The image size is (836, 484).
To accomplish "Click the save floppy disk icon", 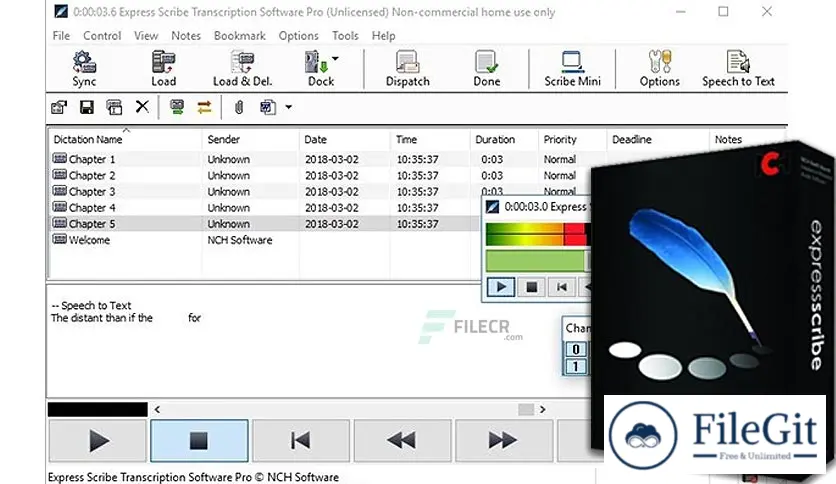I will click(86, 107).
